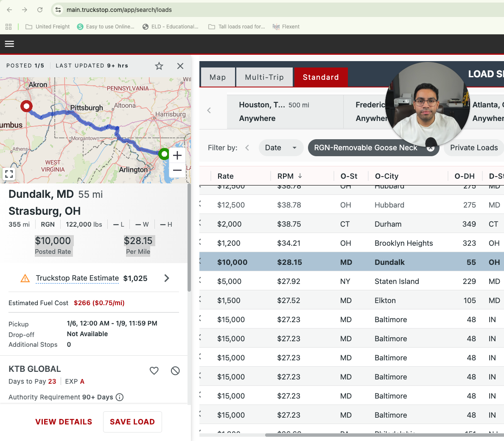
Task: Open the hamburger navigation menu
Action: (9, 44)
